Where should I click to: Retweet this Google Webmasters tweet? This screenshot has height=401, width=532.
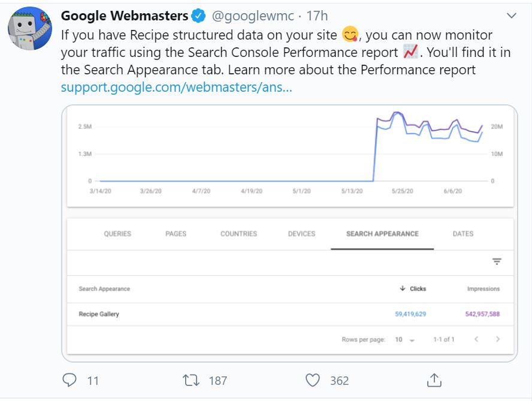tap(191, 380)
